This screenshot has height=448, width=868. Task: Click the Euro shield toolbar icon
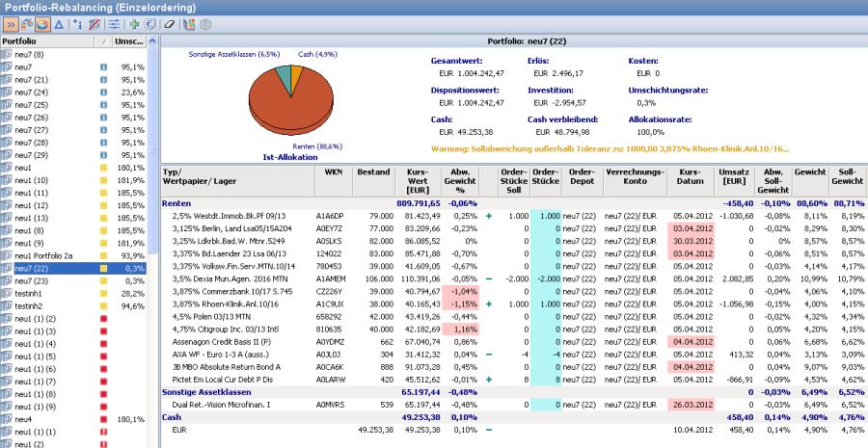click(x=149, y=23)
